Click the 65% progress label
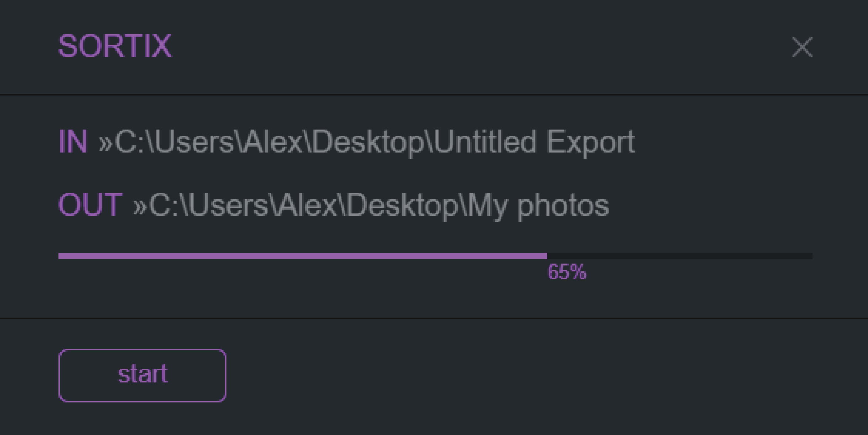Image resolution: width=868 pixels, height=435 pixels. coord(566,272)
